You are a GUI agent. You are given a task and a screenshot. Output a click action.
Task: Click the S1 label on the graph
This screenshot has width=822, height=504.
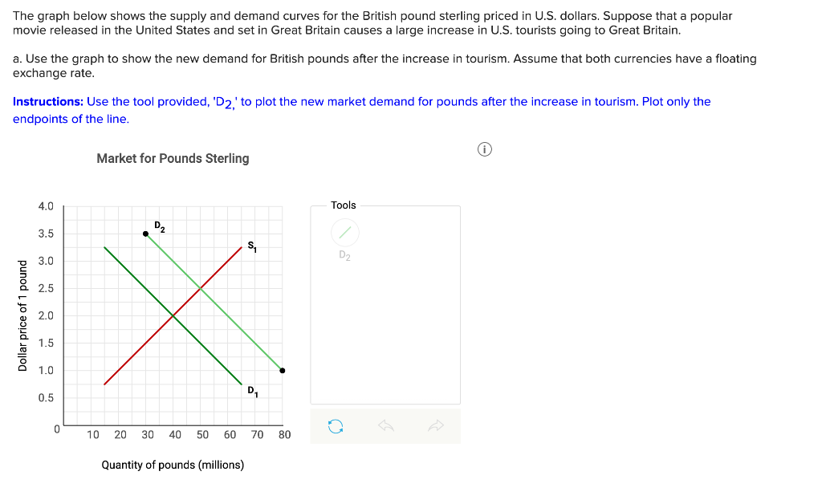tap(252, 246)
